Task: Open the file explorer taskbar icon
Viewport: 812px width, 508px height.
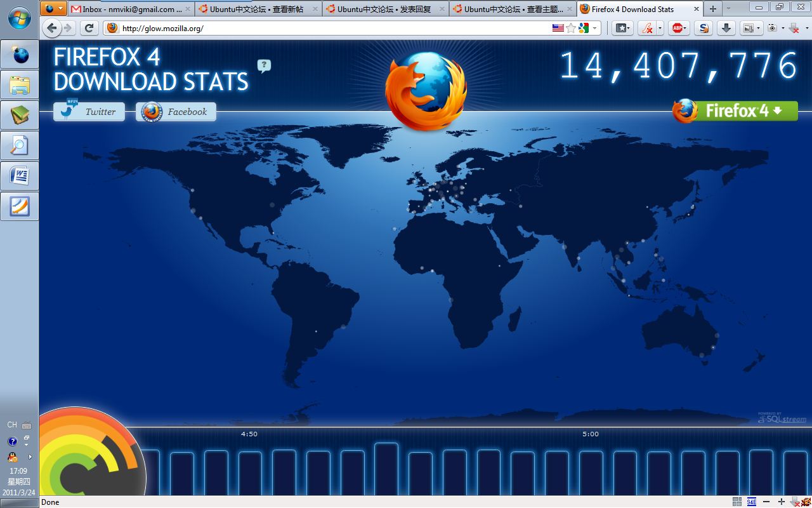Action: point(20,84)
